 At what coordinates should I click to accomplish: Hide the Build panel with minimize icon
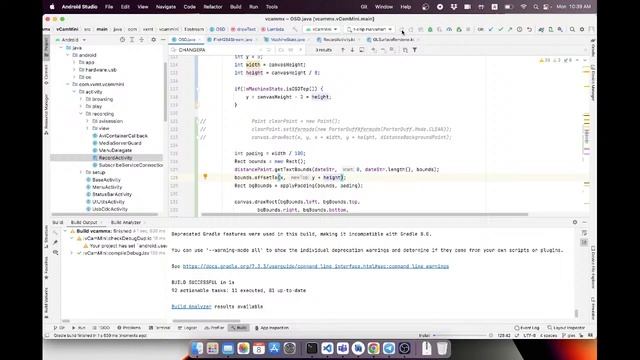click(584, 222)
